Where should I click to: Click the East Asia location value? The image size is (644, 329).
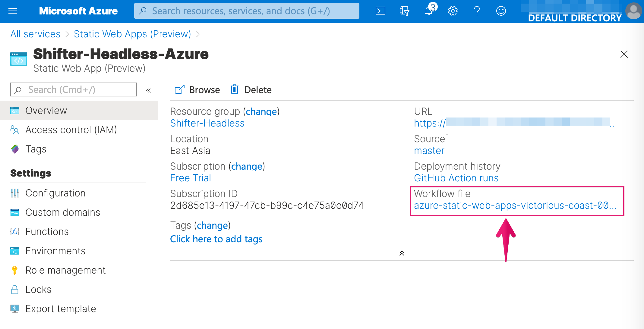coord(190,151)
